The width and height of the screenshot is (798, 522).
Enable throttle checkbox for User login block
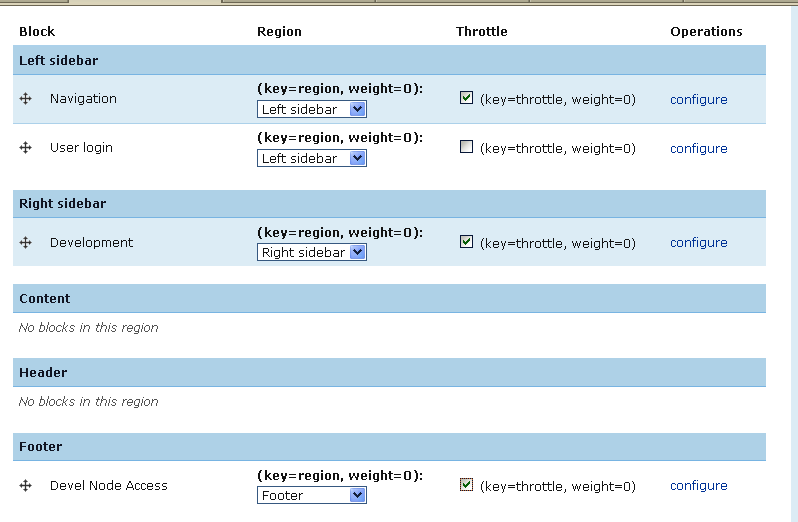pyautogui.click(x=466, y=147)
